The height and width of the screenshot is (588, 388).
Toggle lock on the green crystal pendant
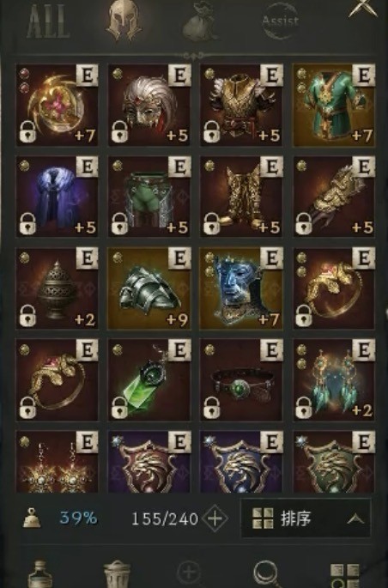tap(120, 407)
